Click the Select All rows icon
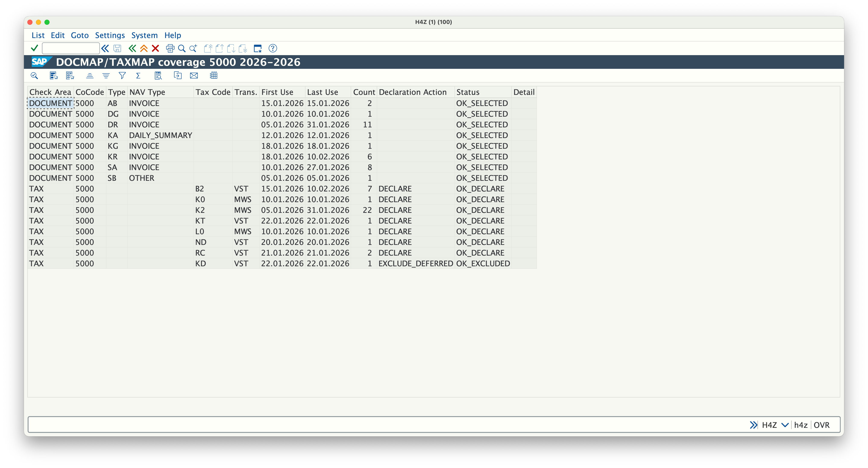This screenshot has height=468, width=868. pyautogui.click(x=54, y=75)
